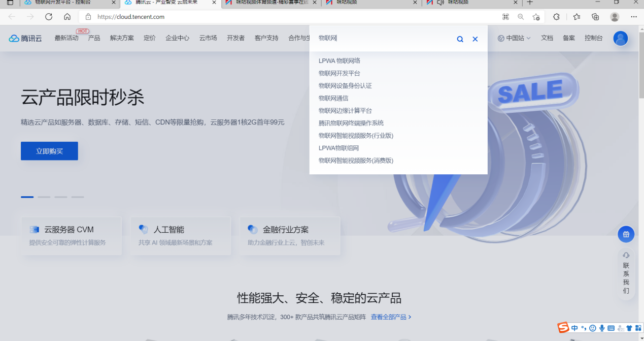Viewport: 644px width, 341px height.
Task: Open the 开发者 menu
Action: click(x=235, y=38)
